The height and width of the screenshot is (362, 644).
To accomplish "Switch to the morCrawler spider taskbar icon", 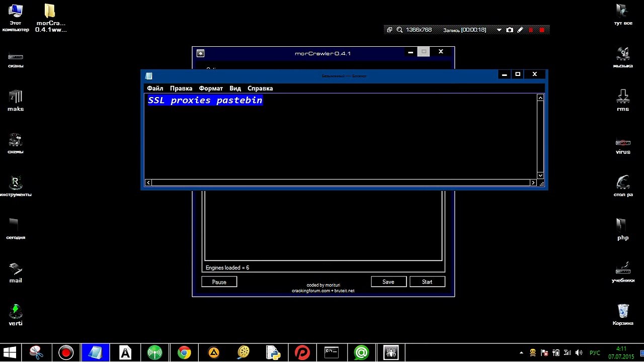I will click(391, 352).
